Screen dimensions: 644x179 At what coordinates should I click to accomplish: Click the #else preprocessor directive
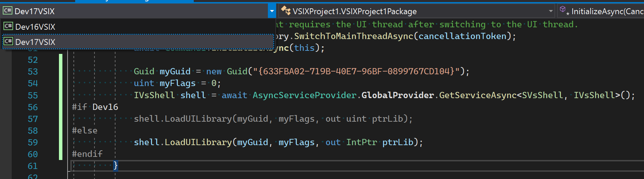point(85,131)
